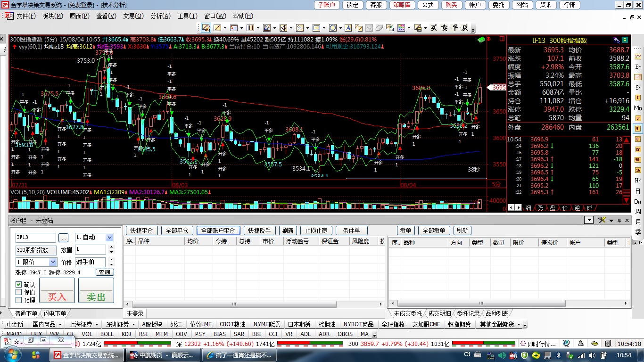Screen dimensions: 644x362
Task: Expand the 国内商品 dropdown
Action: 60,325
